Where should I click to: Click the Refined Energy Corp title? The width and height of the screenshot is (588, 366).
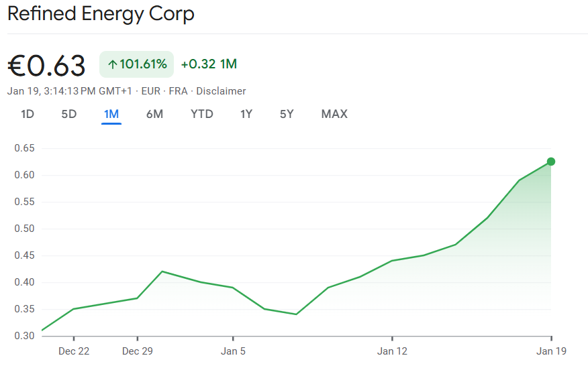point(101,14)
